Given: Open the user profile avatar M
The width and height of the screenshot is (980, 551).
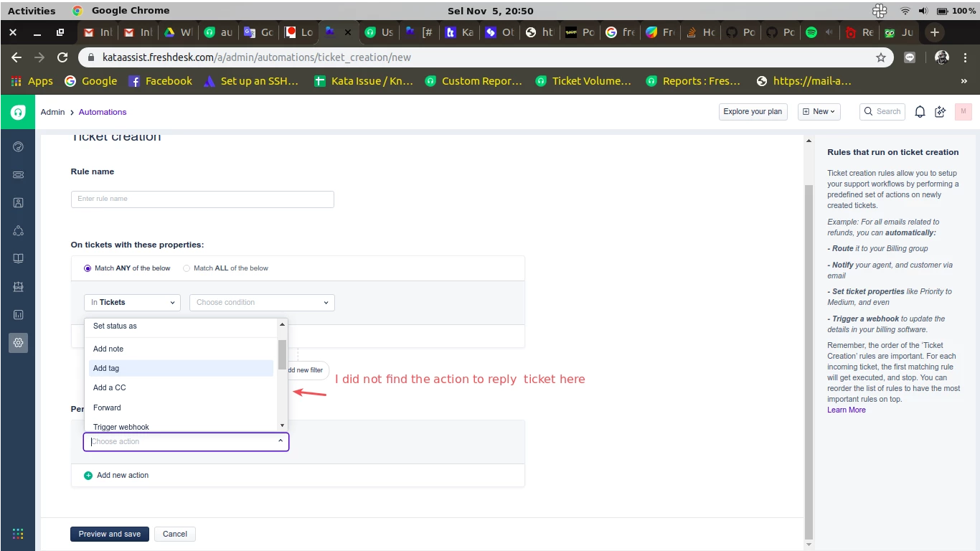Looking at the screenshot, I should (x=963, y=111).
